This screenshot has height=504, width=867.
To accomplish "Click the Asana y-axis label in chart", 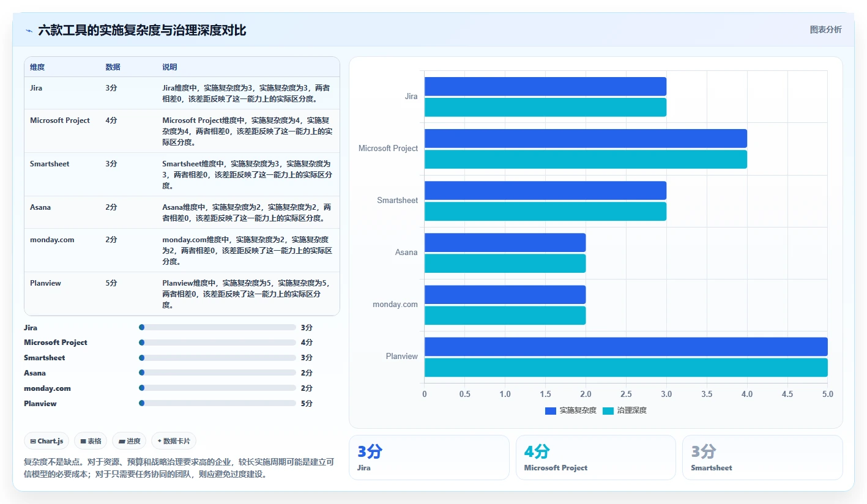I will point(406,252).
